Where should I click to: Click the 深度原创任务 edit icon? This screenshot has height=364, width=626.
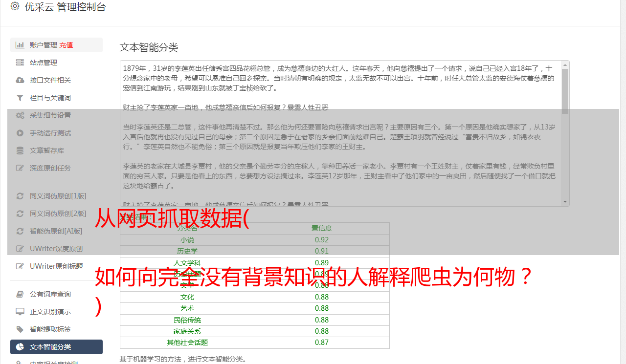[x=20, y=168]
